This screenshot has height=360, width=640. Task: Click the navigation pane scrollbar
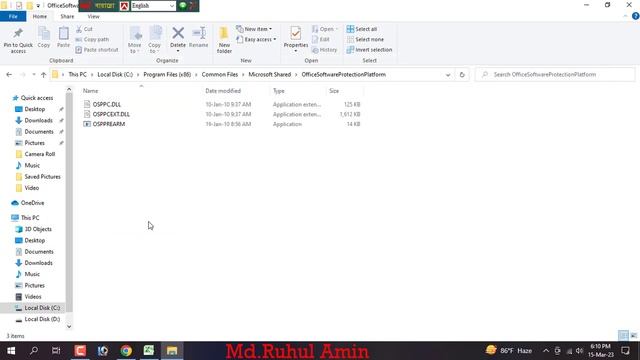69,202
